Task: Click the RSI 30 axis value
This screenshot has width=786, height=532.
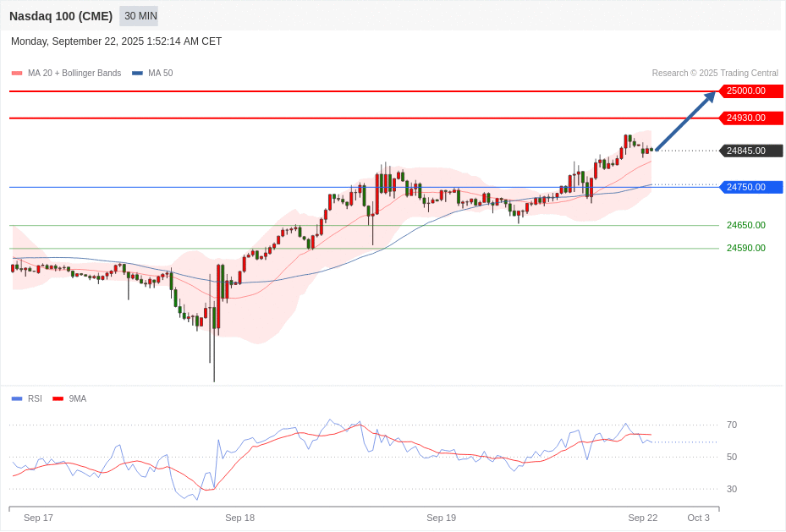Action: tap(732, 490)
